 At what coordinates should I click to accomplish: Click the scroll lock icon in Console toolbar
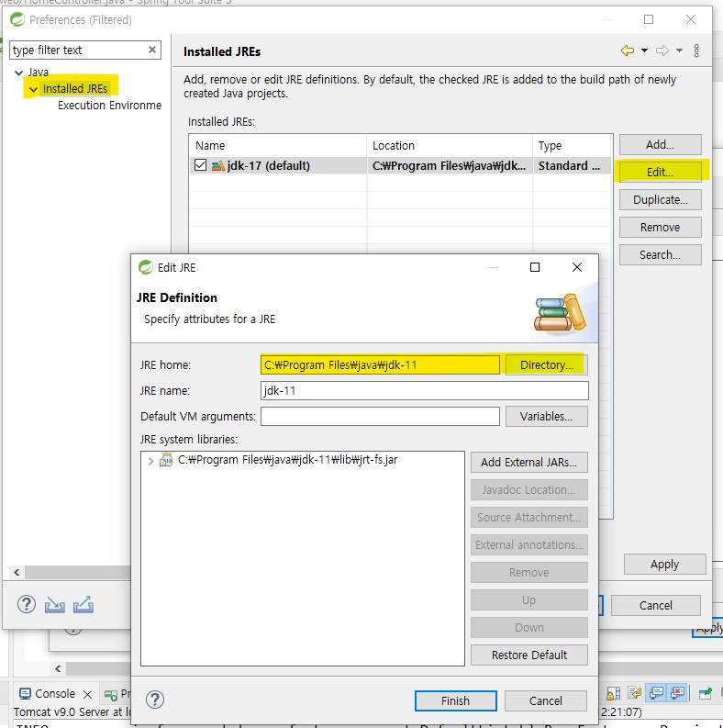(x=613, y=694)
